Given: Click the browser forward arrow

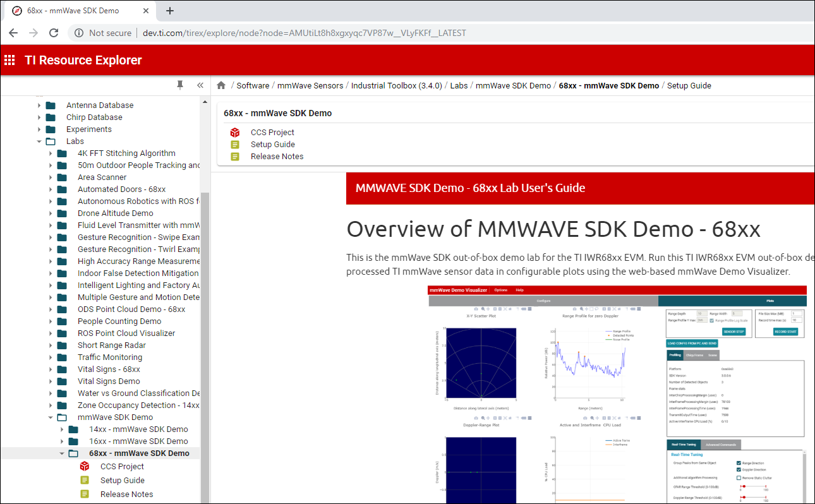Looking at the screenshot, I should click(x=33, y=33).
